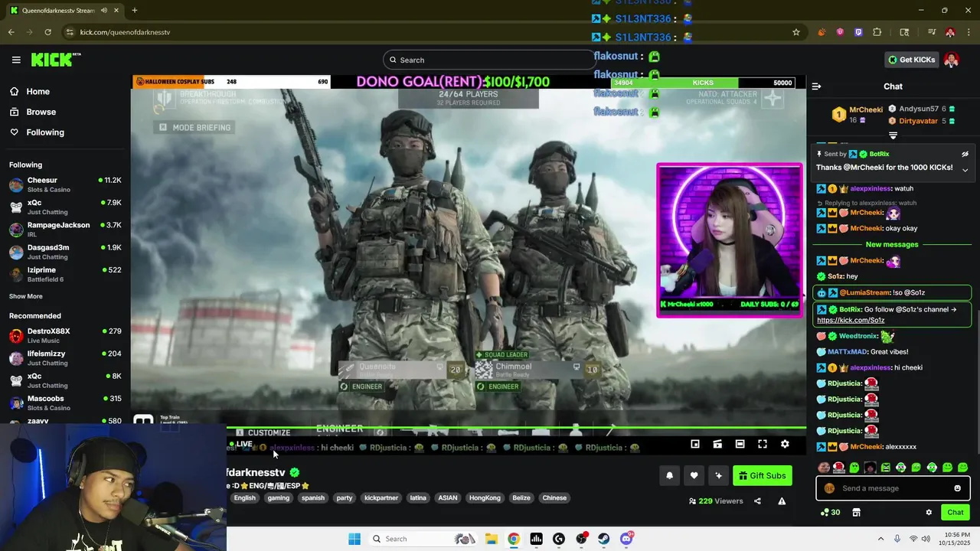Open Cheesur channel in Following list
This screenshot has width=980, height=551.
[x=64, y=184]
